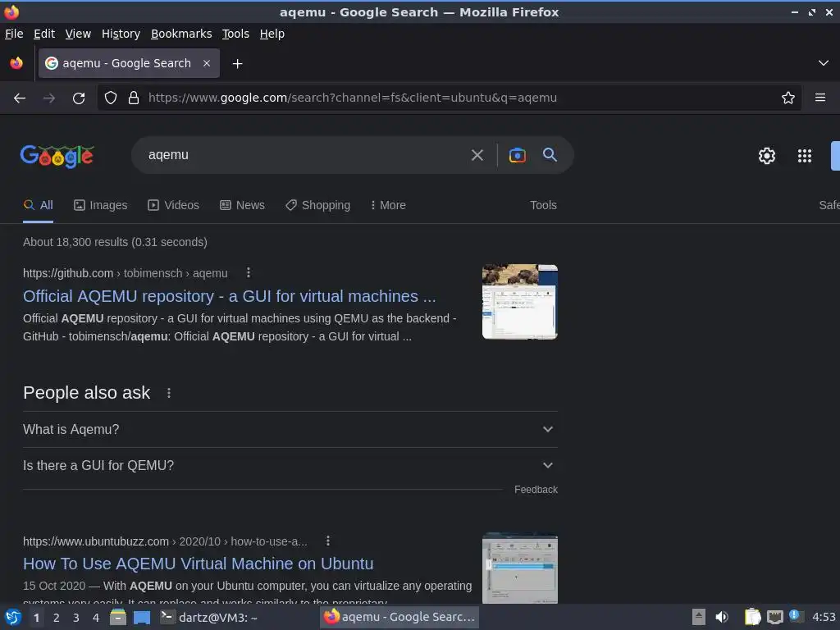Submit search with magnifier icon
Viewport: 840px width, 630px height.
(550, 155)
